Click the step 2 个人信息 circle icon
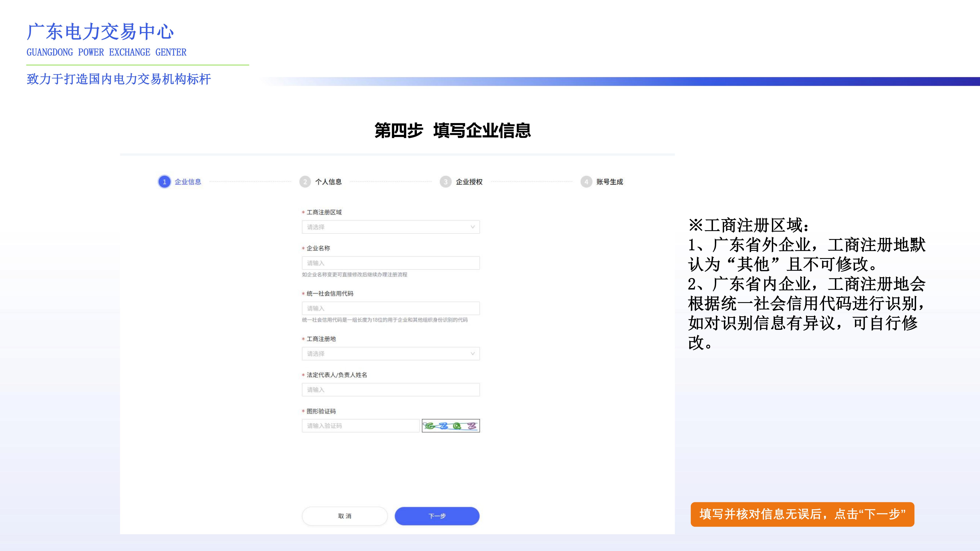The height and width of the screenshot is (551, 980). 305,182
